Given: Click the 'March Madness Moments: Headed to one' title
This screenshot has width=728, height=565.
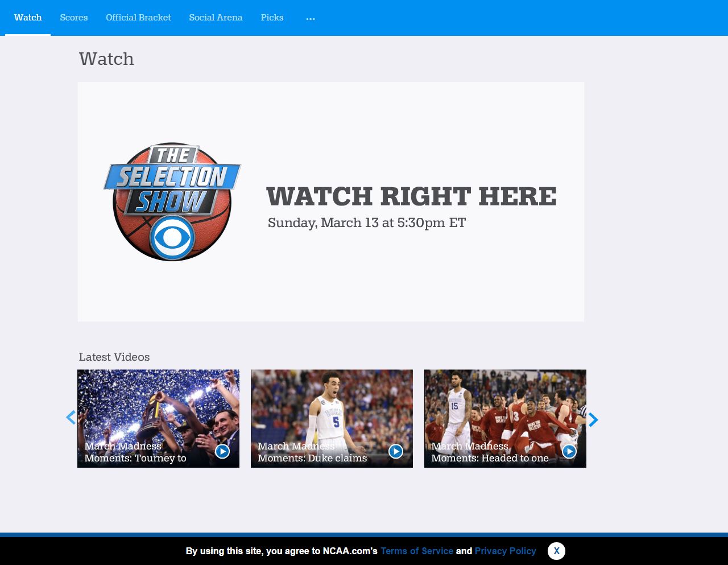Looking at the screenshot, I should 490,452.
